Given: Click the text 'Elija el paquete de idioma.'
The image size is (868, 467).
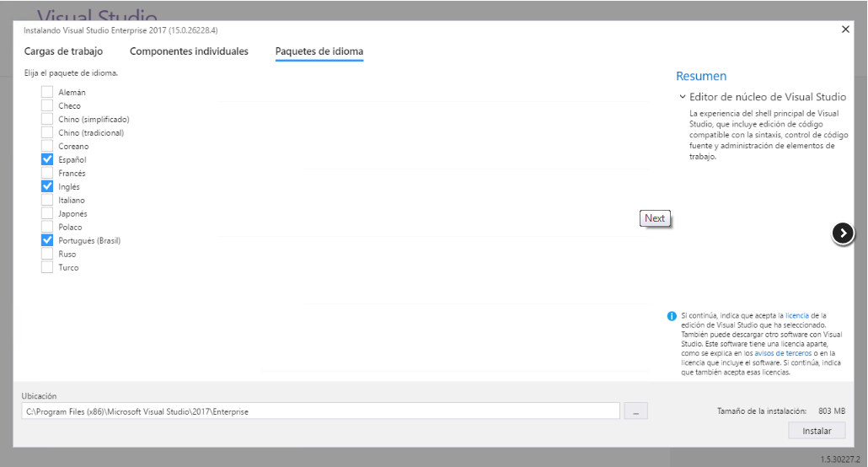Looking at the screenshot, I should [71, 73].
